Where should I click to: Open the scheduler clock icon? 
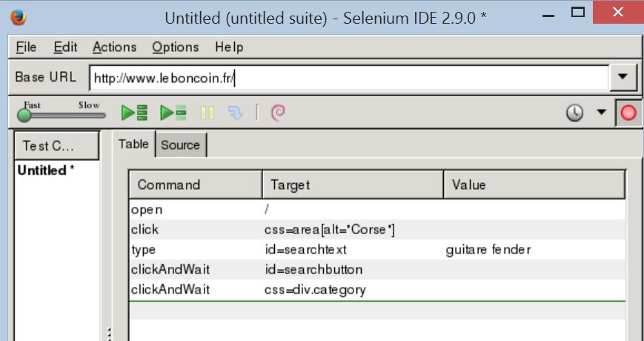click(575, 113)
